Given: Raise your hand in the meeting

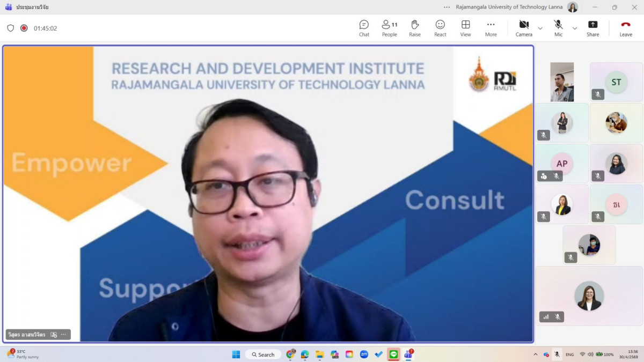Looking at the screenshot, I should click(414, 28).
